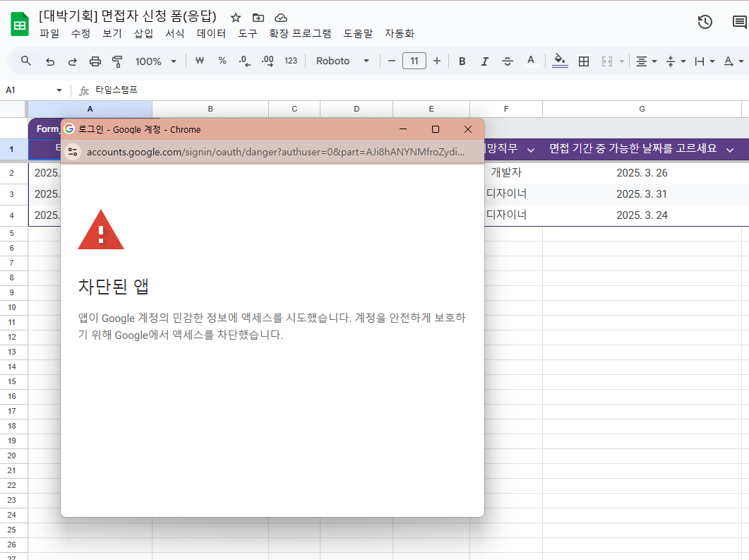Screen dimensions: 749x560
Task: Open version history clock icon
Action: point(705,22)
